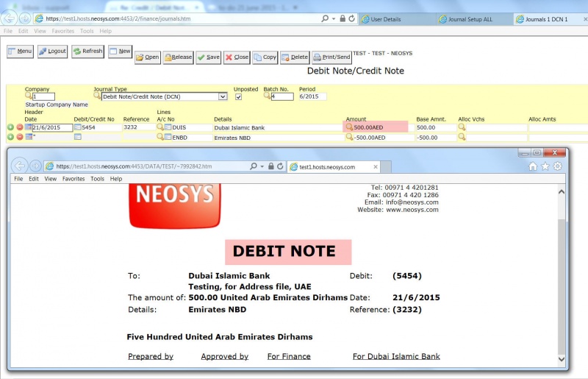
Task: Open the Journal Type dropdown
Action: 223,96
